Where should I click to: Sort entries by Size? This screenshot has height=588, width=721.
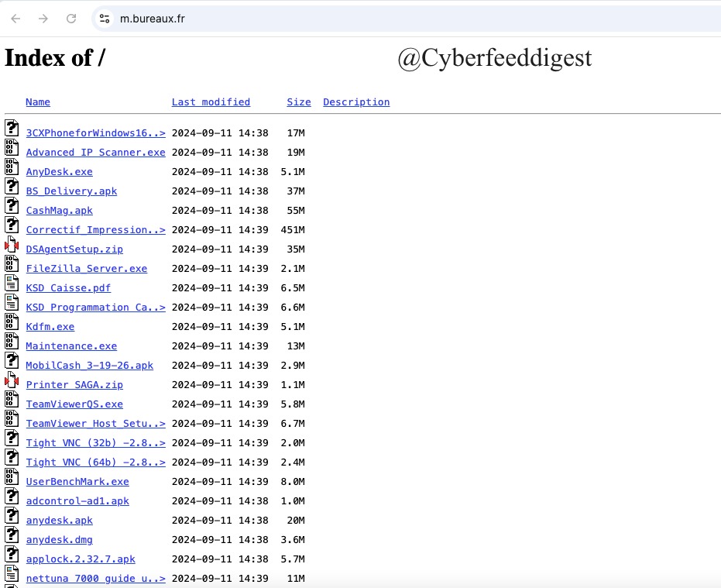tap(299, 101)
